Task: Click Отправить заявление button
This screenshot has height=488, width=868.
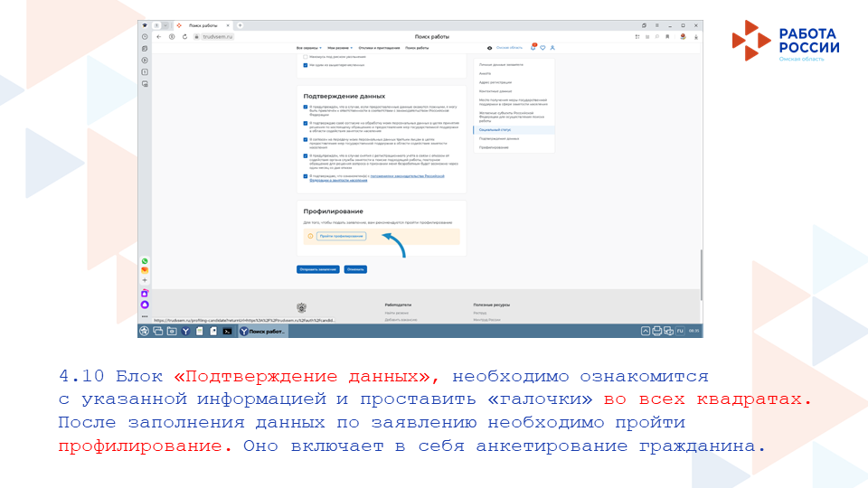Action: 317,269
